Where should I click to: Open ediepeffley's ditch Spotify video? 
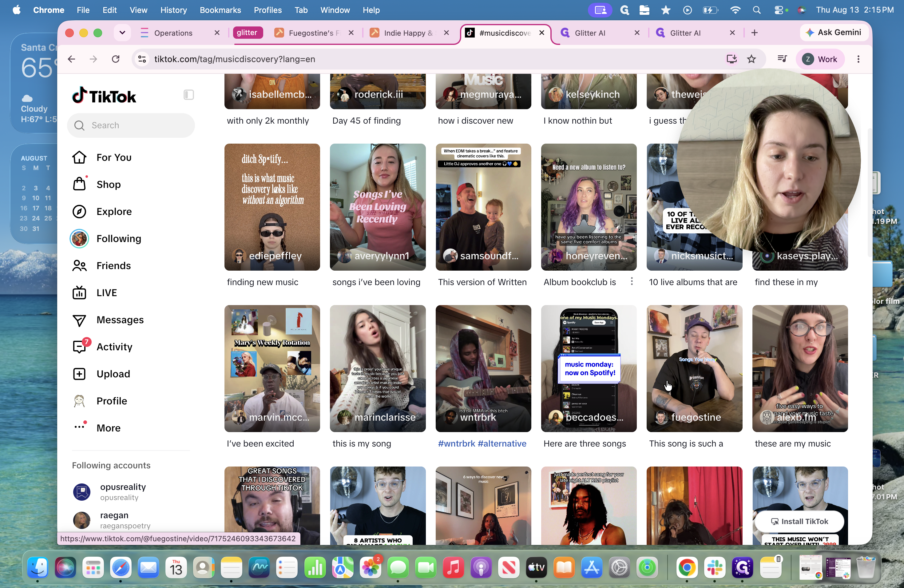click(272, 207)
